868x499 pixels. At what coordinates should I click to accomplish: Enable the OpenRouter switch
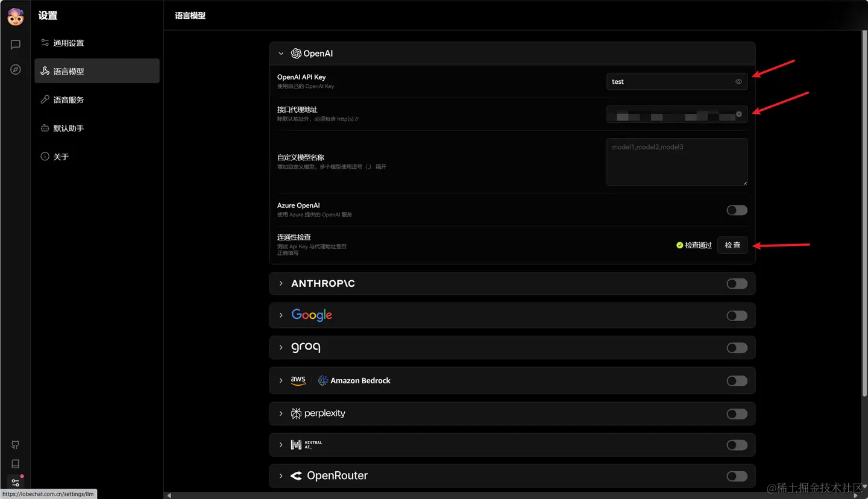[x=737, y=476]
